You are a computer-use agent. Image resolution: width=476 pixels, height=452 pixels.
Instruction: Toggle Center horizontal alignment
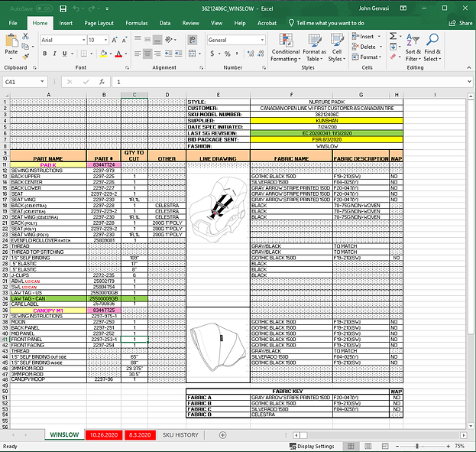click(x=147, y=54)
